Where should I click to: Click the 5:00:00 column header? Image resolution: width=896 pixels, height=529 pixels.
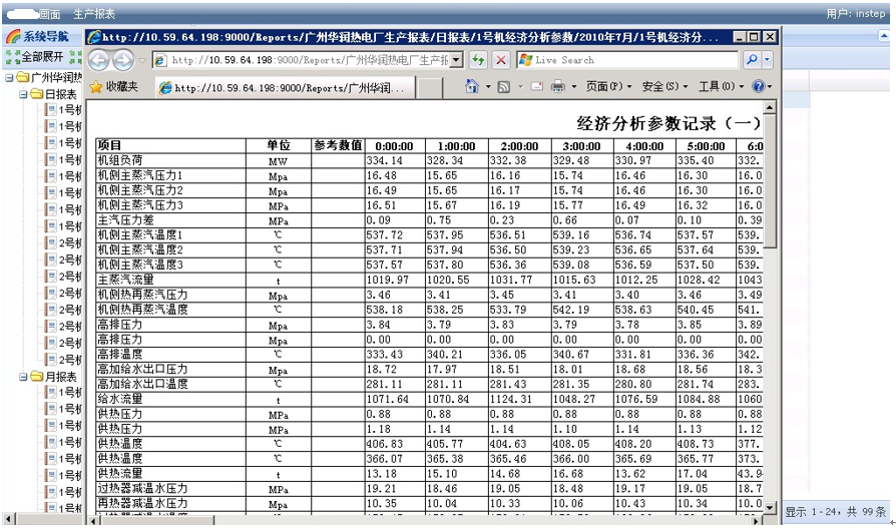[x=706, y=146]
